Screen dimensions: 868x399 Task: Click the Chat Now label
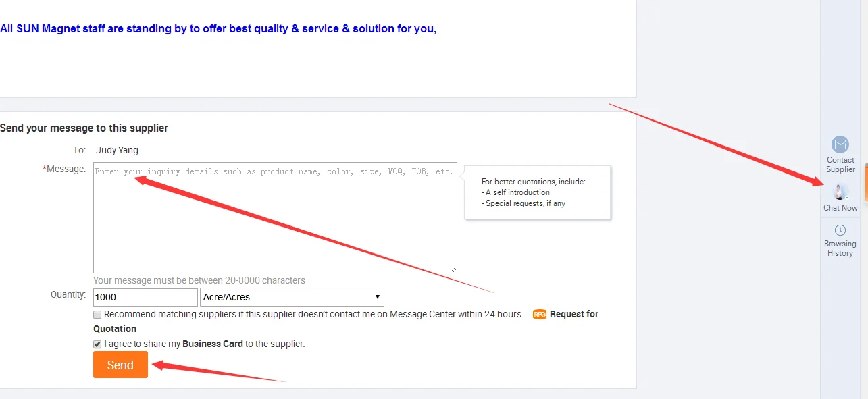point(840,208)
